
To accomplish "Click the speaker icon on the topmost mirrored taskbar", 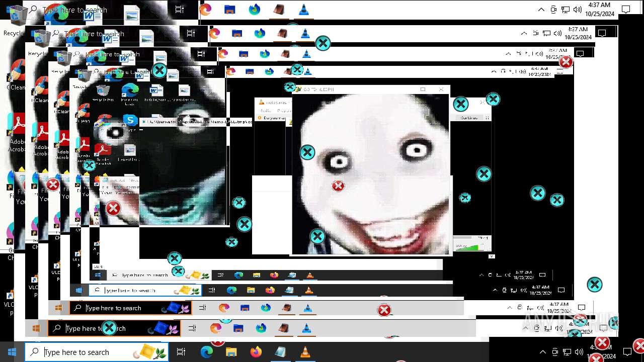I will 578,10.
